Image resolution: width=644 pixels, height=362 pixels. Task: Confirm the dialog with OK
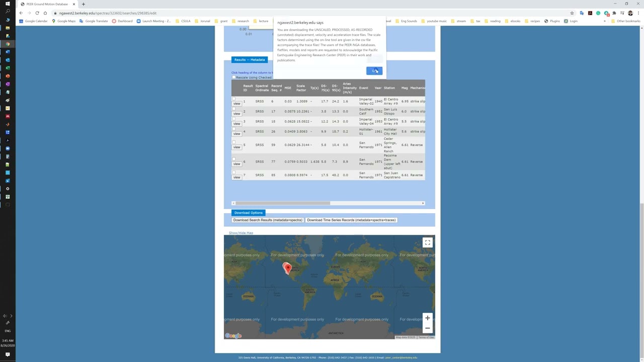point(374,71)
